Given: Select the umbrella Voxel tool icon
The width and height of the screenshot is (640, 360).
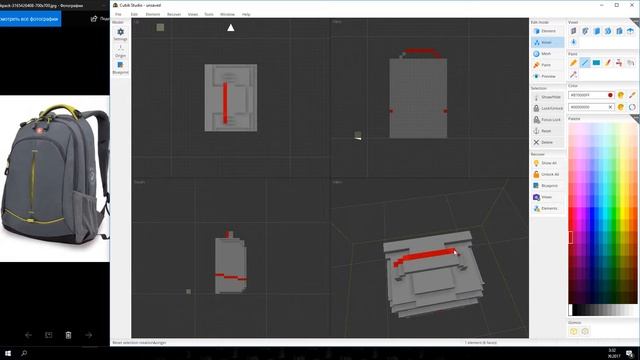Looking at the screenshot, I should point(631,31).
